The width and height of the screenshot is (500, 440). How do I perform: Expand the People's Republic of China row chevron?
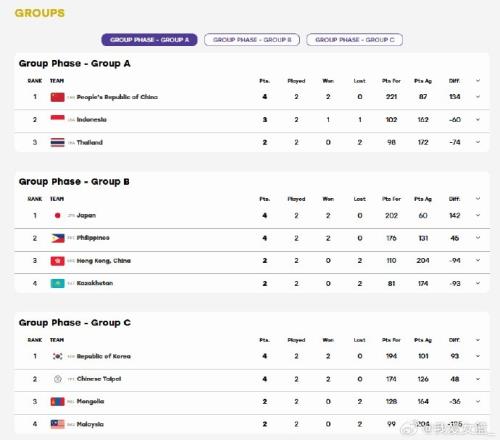(x=478, y=97)
